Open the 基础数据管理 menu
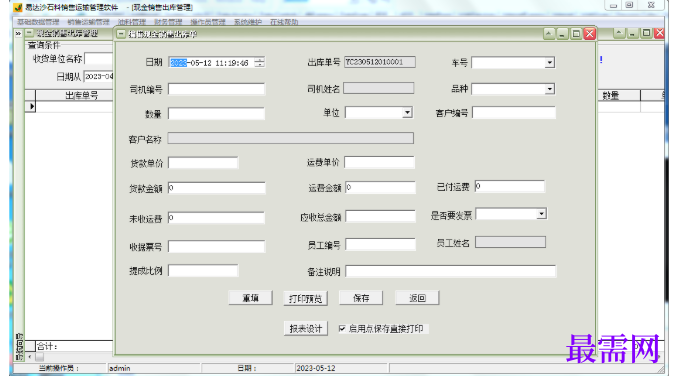This screenshot has width=678, height=380. [38, 22]
